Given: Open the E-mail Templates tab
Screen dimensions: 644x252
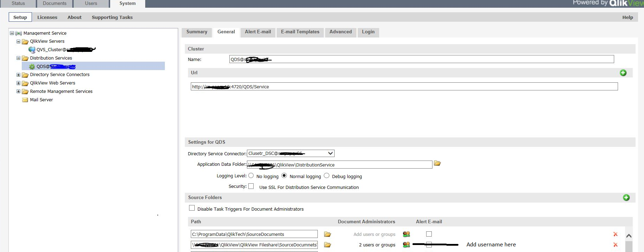Looking at the screenshot, I should [x=300, y=32].
